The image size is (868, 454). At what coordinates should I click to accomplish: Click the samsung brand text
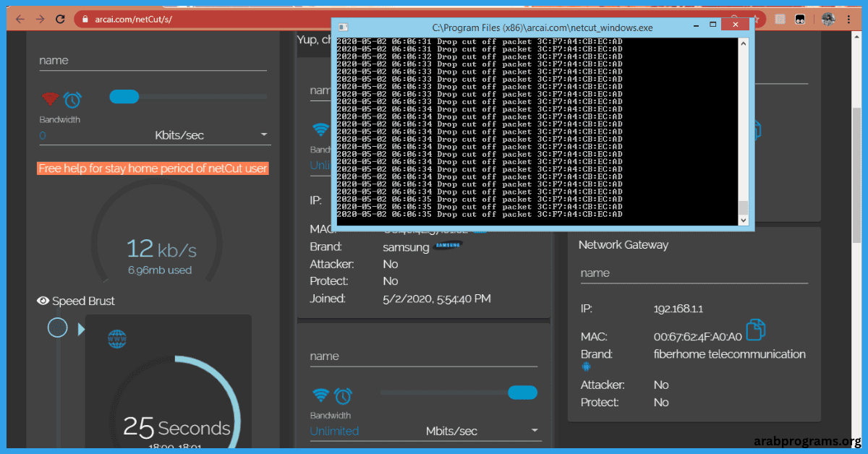(406, 247)
